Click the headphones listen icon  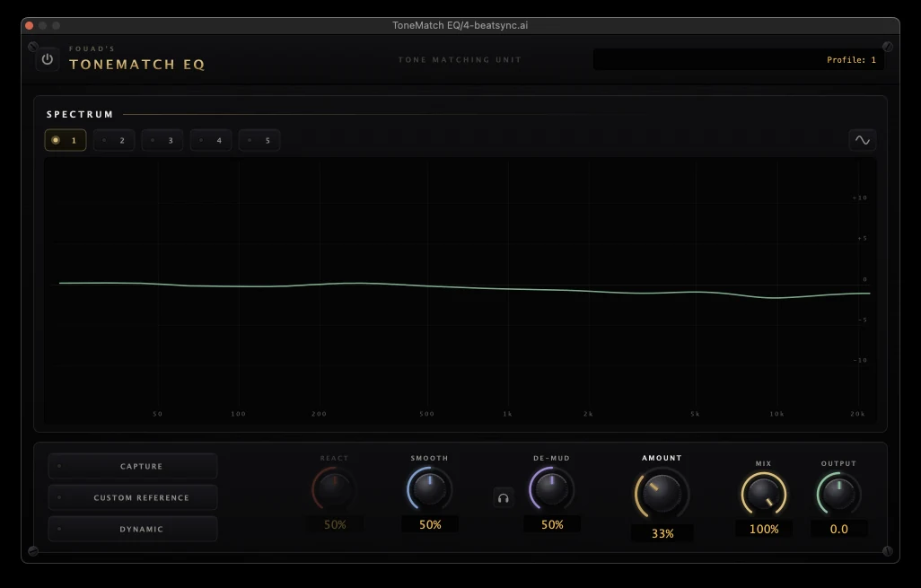tap(504, 498)
